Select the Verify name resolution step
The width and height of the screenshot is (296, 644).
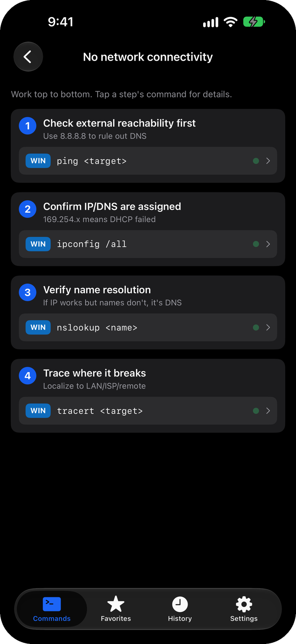[97, 290]
